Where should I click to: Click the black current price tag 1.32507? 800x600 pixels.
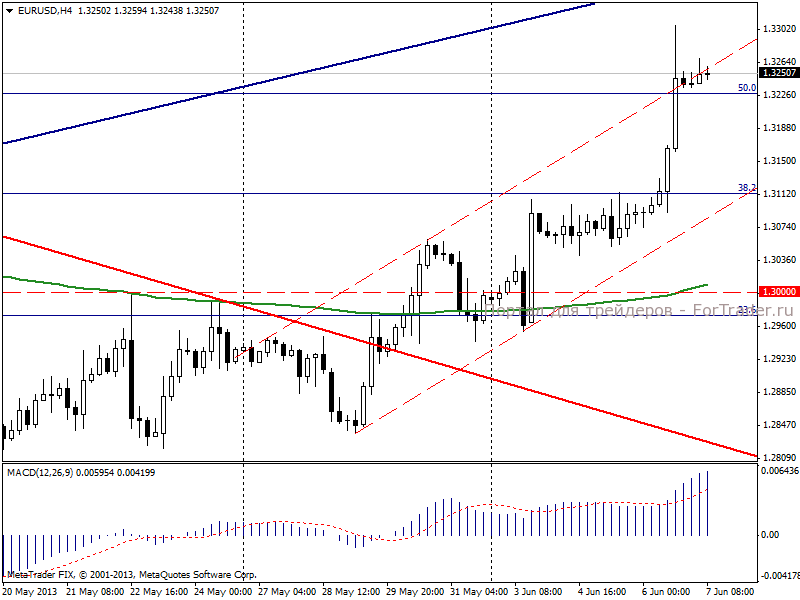click(x=779, y=73)
